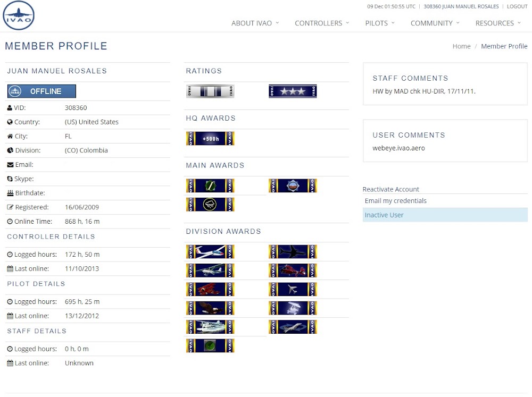This screenshot has width=532, height=397.
Task: Open the green radar award badge
Action: (x=210, y=346)
